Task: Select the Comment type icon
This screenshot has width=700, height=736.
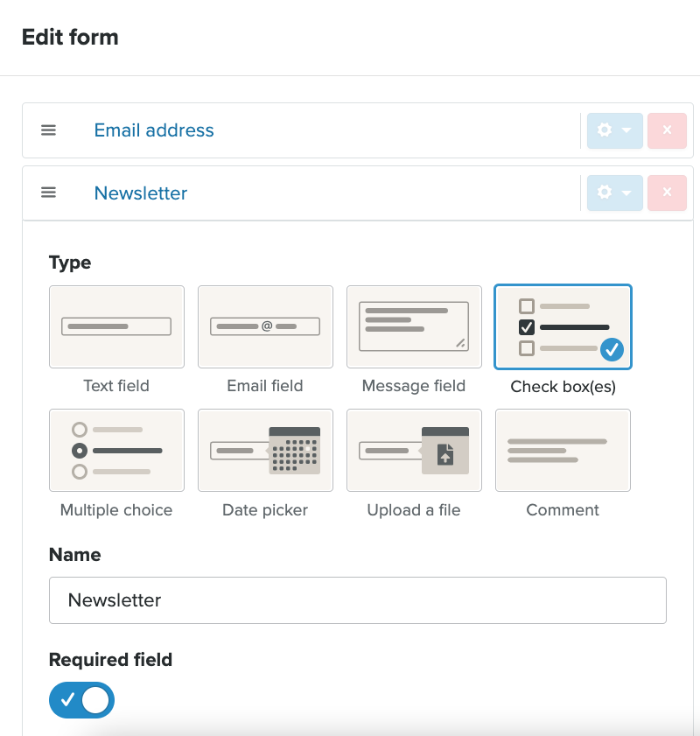Action: coord(563,450)
